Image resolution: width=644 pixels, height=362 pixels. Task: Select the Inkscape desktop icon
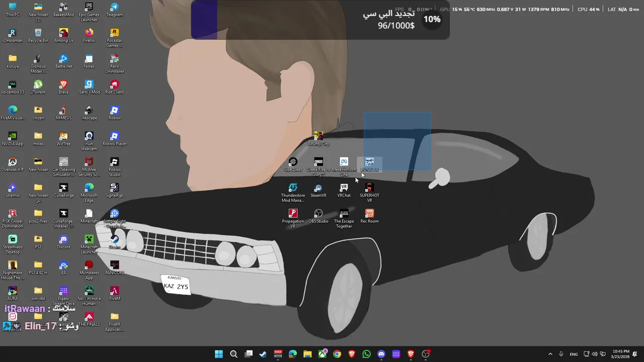(89, 113)
